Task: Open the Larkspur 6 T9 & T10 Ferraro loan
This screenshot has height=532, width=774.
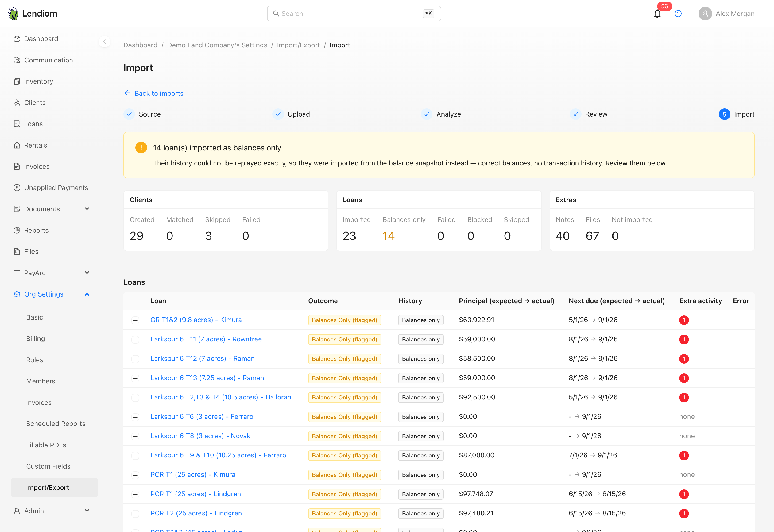Action: [218, 455]
